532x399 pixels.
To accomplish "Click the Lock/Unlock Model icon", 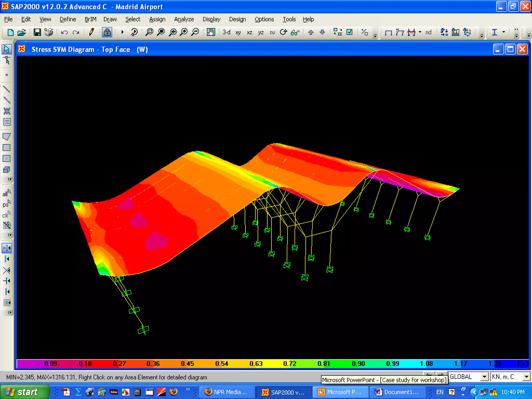I will click(107, 32).
